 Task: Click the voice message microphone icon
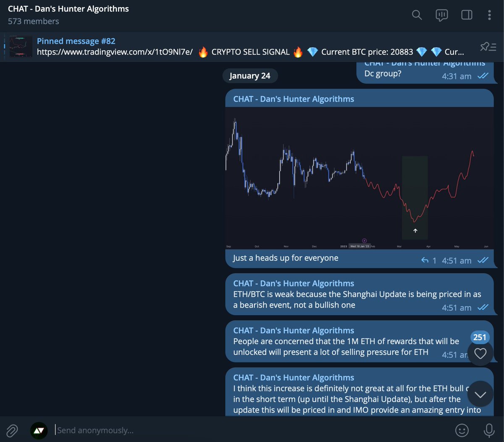click(489, 430)
